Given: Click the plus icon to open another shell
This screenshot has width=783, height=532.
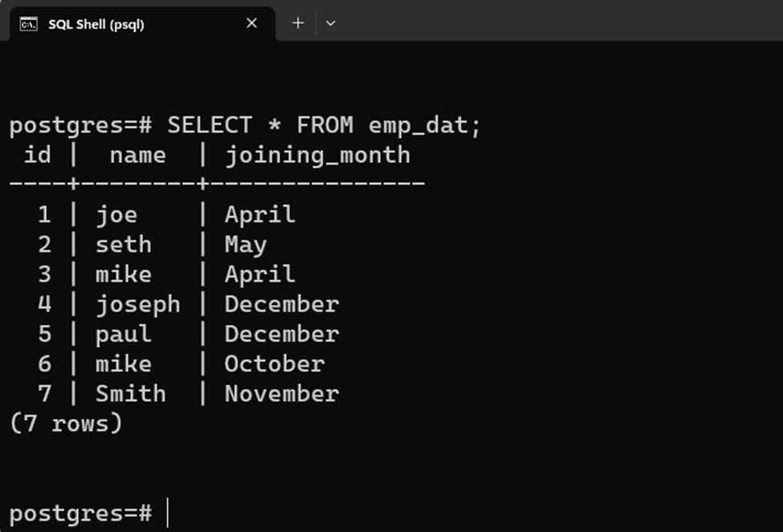Looking at the screenshot, I should point(297,23).
